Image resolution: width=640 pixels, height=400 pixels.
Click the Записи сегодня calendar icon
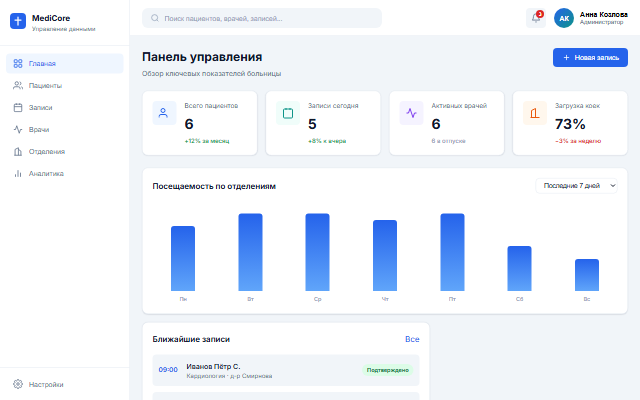[x=288, y=113]
